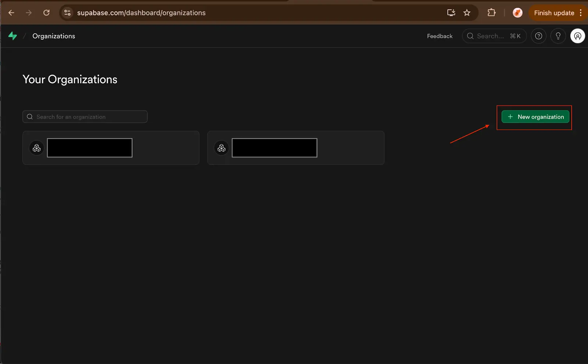This screenshot has height=364, width=588.
Task: Click the Chrome profile avatar
Action: tap(517, 12)
